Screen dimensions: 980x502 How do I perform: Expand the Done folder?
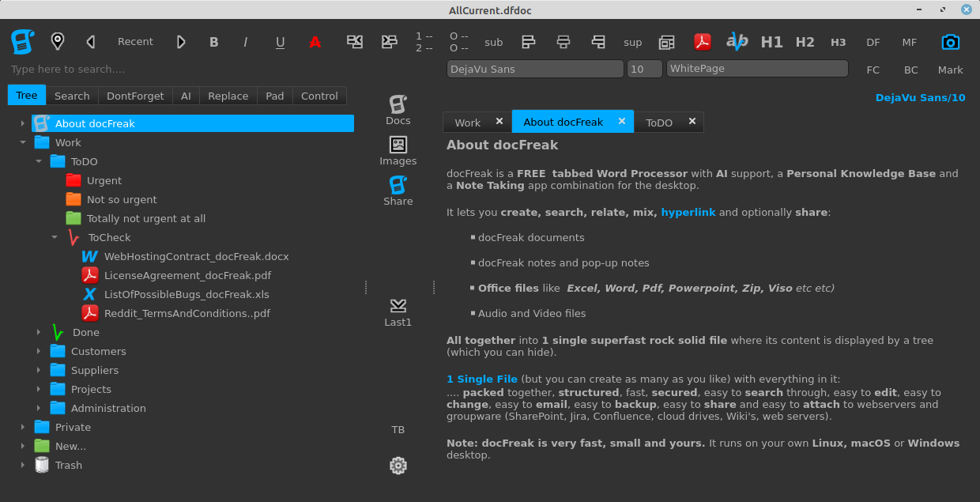[x=38, y=332]
